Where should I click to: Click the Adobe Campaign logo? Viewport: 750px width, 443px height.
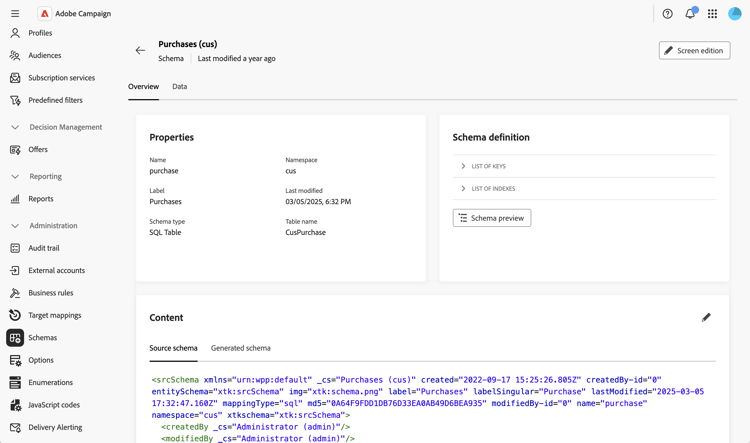[45, 14]
